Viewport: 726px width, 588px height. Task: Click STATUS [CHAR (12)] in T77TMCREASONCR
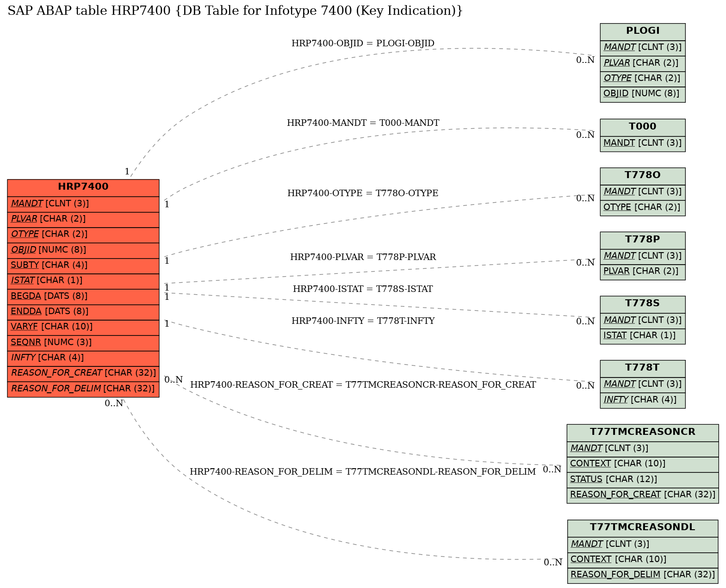point(643,480)
